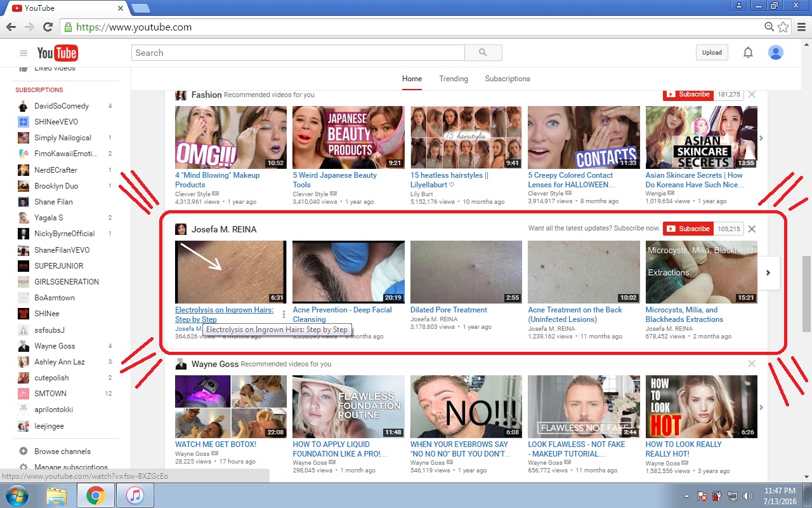Switch to the Subscriptions tab

tap(507, 79)
